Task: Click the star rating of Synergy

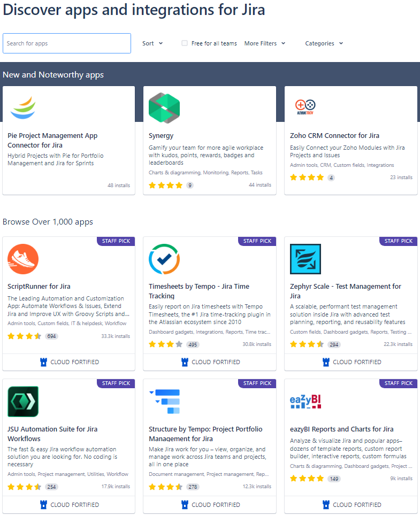Action: 165,185
